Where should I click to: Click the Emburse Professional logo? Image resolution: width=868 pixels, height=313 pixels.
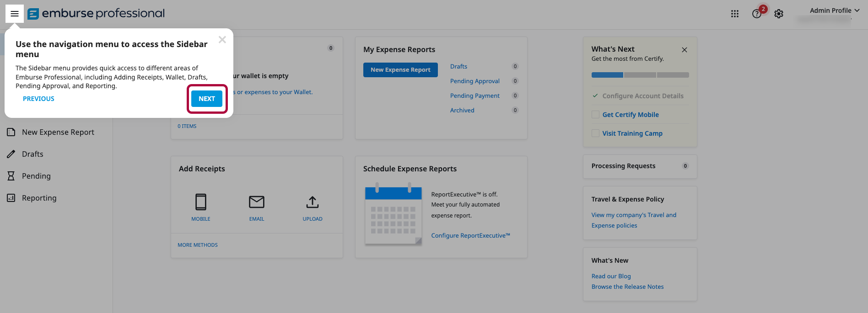96,14
